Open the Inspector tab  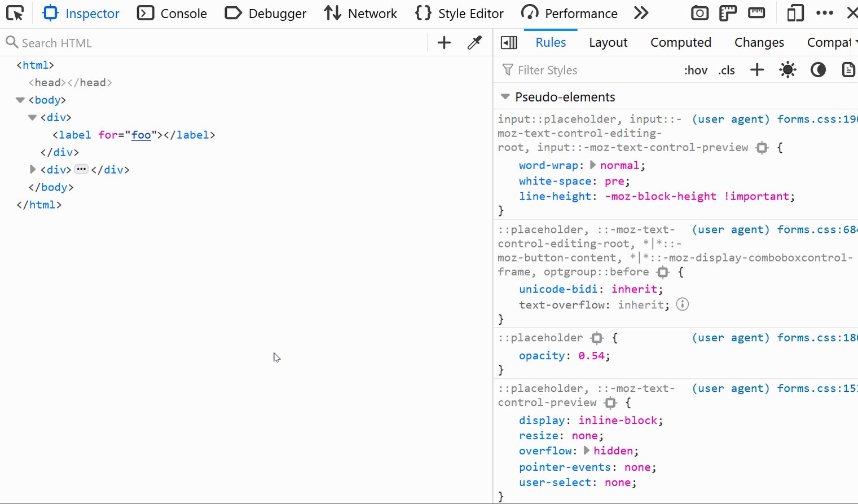pos(81,13)
